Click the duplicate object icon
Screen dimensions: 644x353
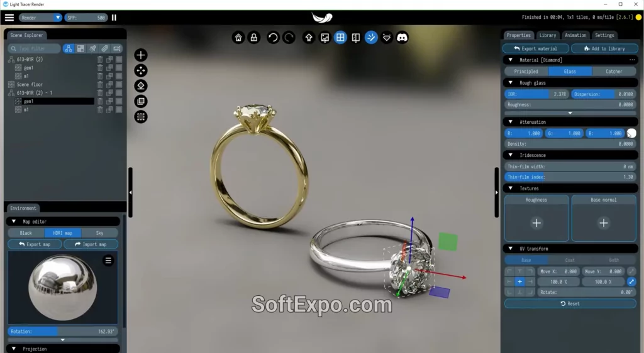(x=141, y=101)
